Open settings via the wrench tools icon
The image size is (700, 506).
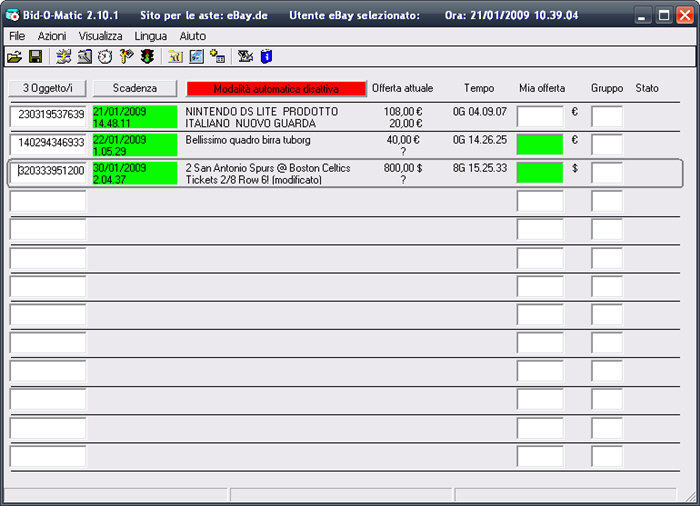point(84,57)
